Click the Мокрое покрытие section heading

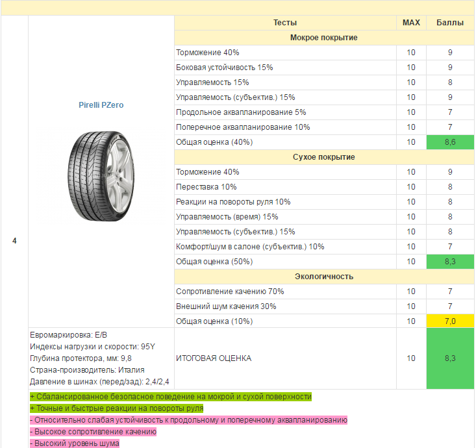click(x=323, y=38)
